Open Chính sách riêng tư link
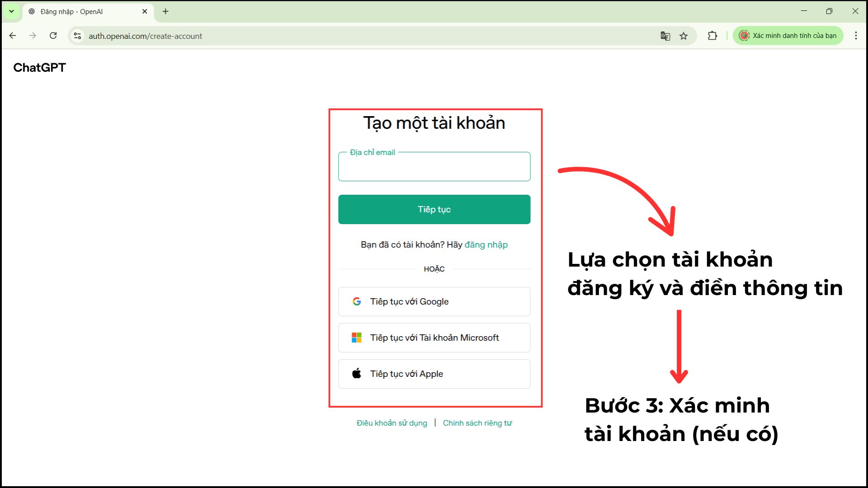The height and width of the screenshot is (488, 868). coord(477,423)
